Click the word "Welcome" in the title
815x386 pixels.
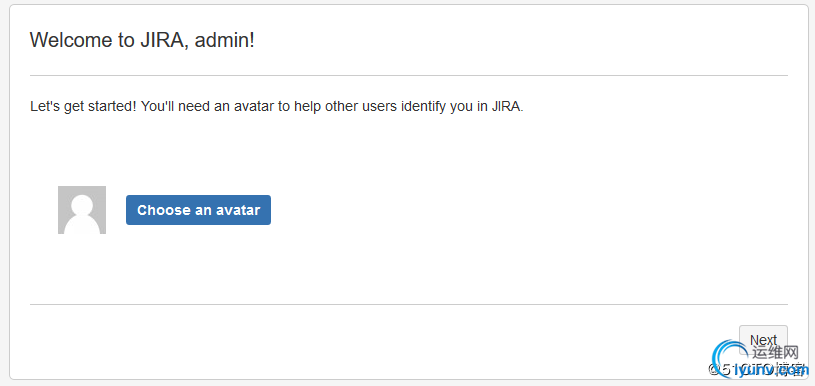coord(68,40)
